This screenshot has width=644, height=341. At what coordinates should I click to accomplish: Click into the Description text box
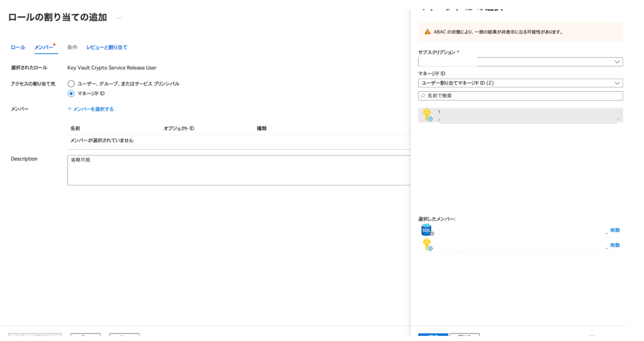pyautogui.click(x=239, y=170)
